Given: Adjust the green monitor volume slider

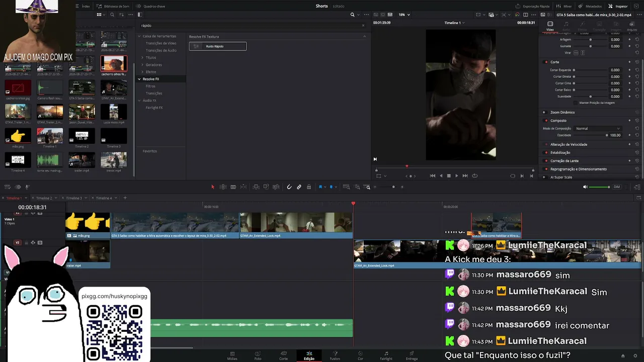Looking at the screenshot, I should pyautogui.click(x=599, y=187).
